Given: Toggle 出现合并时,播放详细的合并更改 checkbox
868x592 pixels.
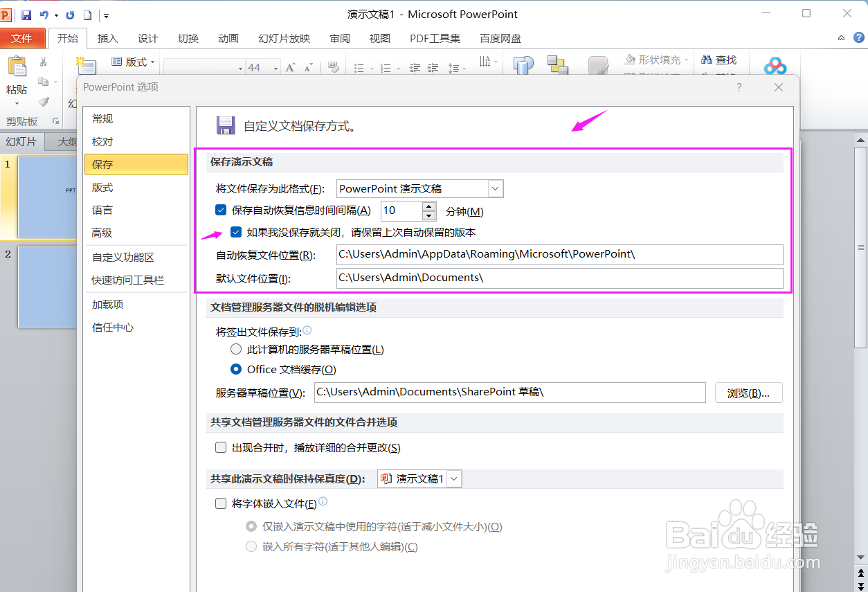Looking at the screenshot, I should 221,448.
